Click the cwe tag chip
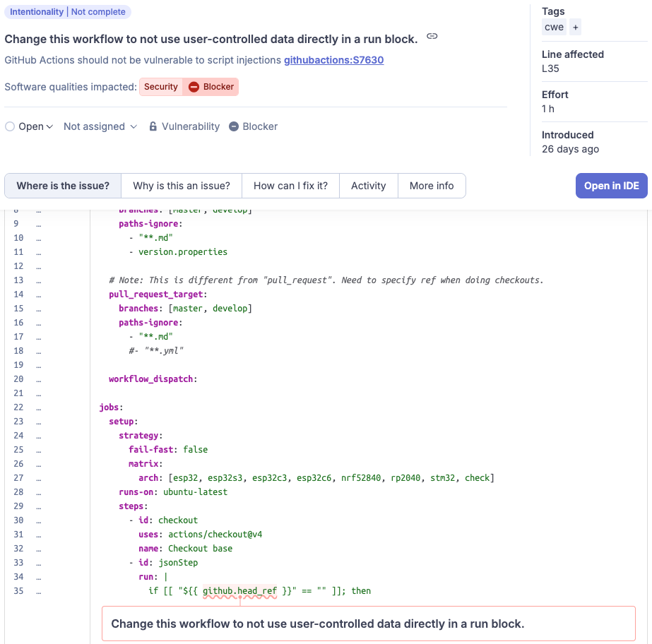 pos(555,27)
